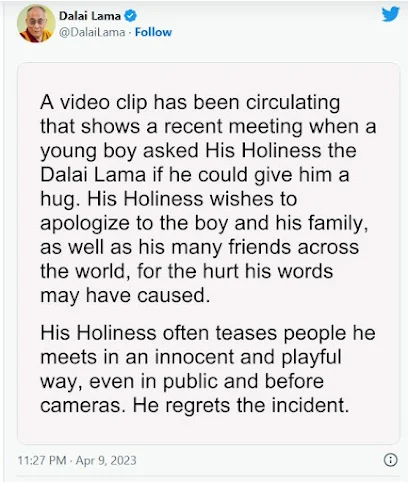Open the @DalaiLama handle link
This screenshot has height=482, width=408.
pos(92,32)
